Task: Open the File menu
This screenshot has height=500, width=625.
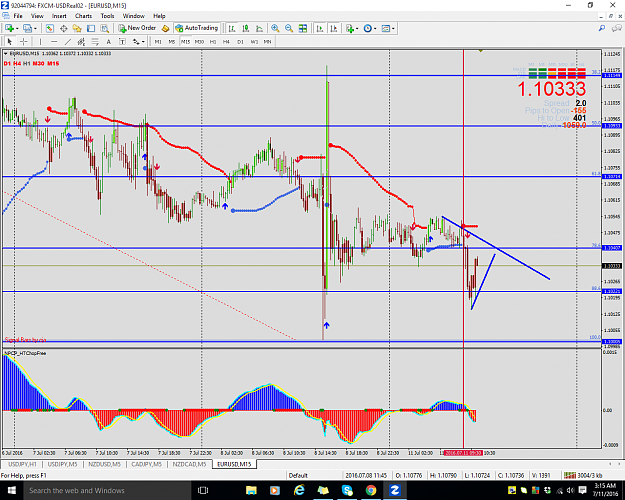Action: tap(18, 16)
